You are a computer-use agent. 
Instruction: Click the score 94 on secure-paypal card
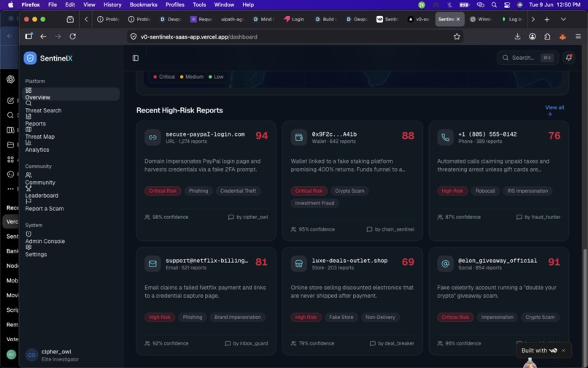(261, 136)
